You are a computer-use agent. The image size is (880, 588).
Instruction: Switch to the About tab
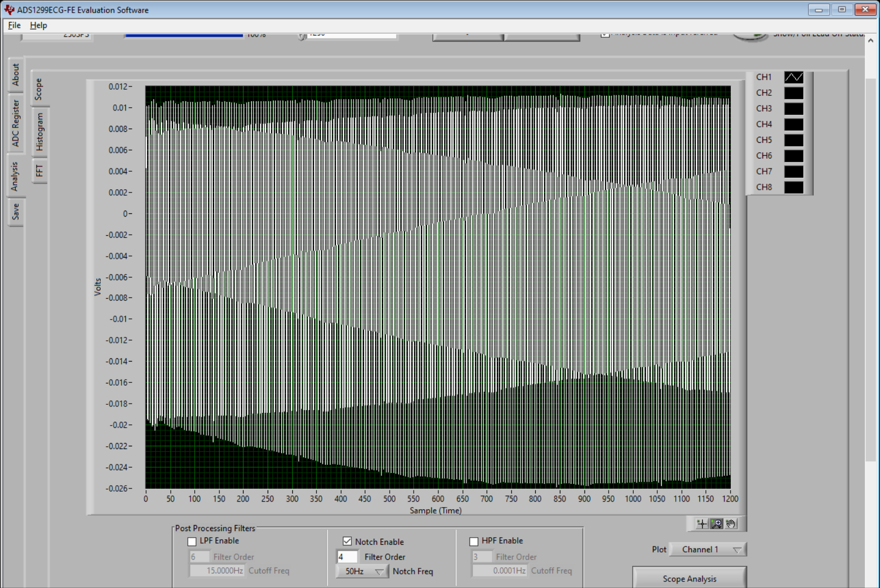(16, 74)
